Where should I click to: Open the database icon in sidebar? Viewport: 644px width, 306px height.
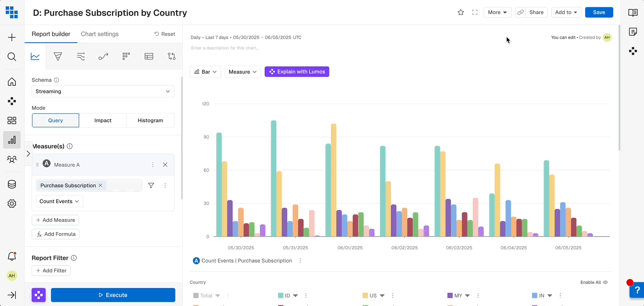(x=12, y=184)
